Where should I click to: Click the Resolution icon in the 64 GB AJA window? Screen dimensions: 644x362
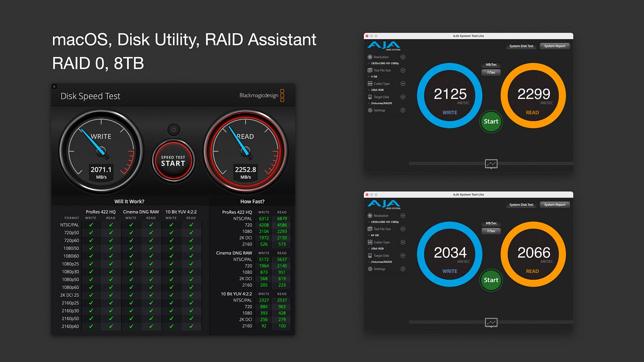(x=370, y=215)
